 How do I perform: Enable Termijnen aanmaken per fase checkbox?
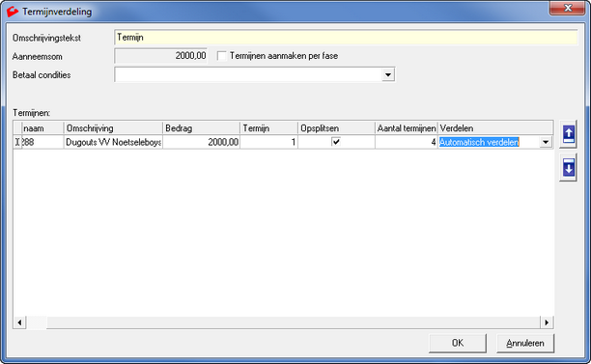(x=222, y=56)
